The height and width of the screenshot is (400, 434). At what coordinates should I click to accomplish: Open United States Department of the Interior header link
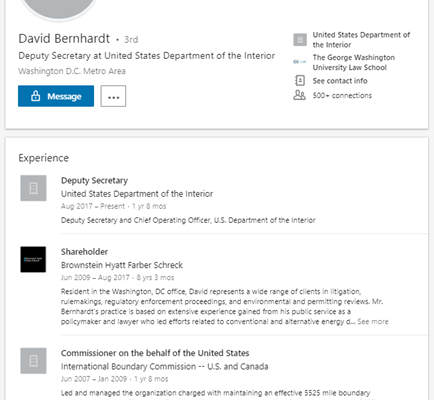click(x=361, y=40)
